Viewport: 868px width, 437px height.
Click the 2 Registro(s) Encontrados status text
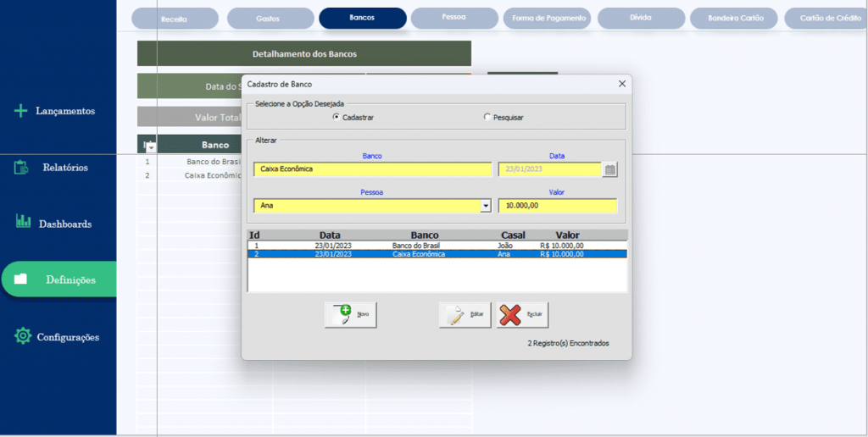click(x=568, y=343)
